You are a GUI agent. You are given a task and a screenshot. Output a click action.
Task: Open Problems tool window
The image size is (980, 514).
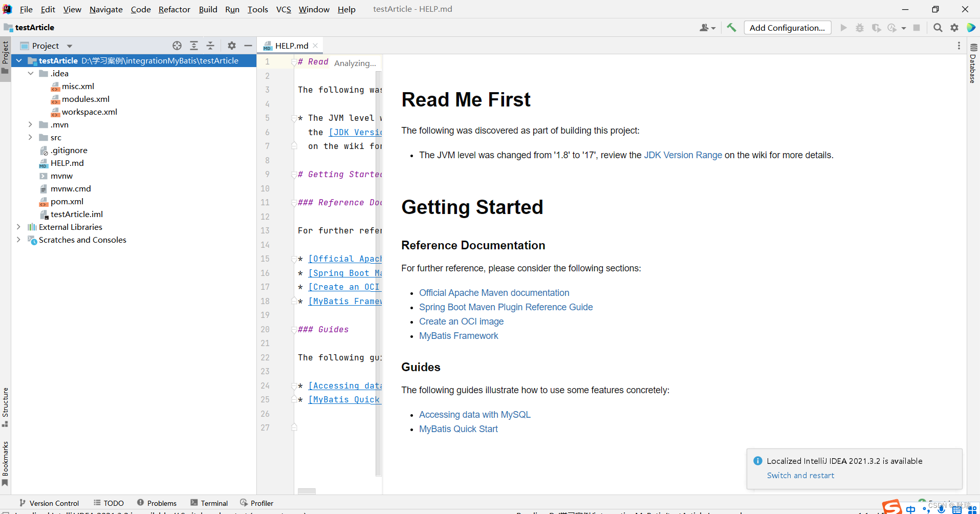click(157, 503)
